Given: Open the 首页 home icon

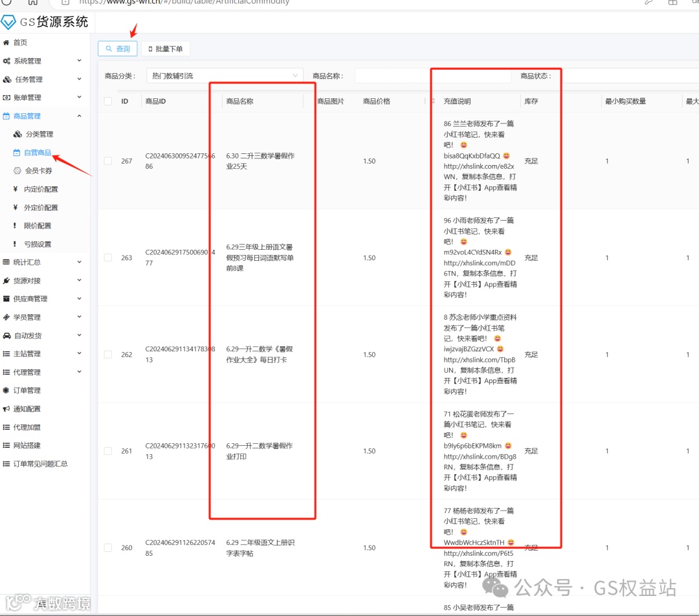Looking at the screenshot, I should click(6, 43).
